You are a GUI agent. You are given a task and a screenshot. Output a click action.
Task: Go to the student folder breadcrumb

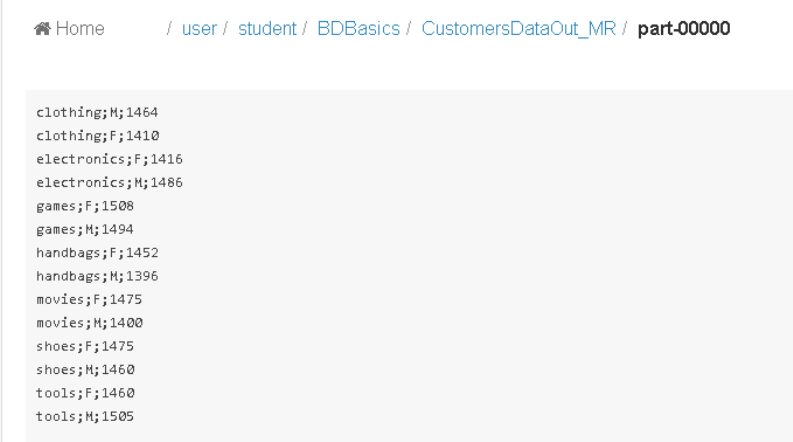coord(267,29)
